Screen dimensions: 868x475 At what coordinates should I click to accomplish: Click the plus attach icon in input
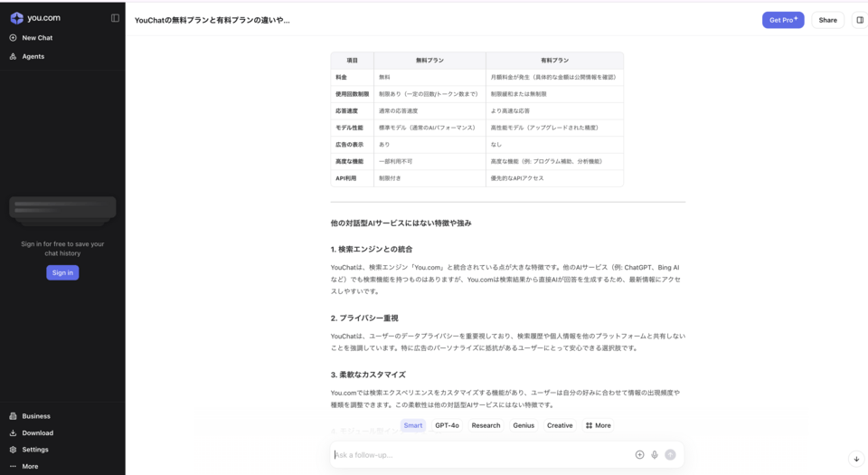(x=639, y=454)
